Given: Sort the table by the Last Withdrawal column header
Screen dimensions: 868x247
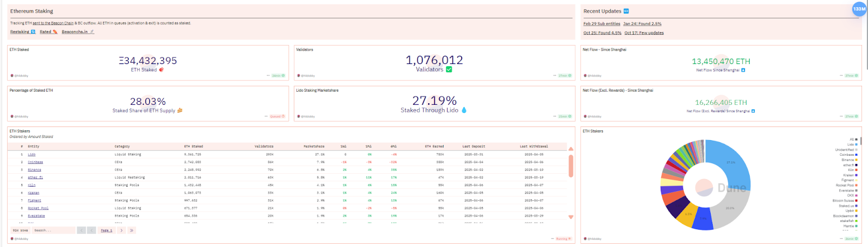Looking at the screenshot, I should [534, 147].
